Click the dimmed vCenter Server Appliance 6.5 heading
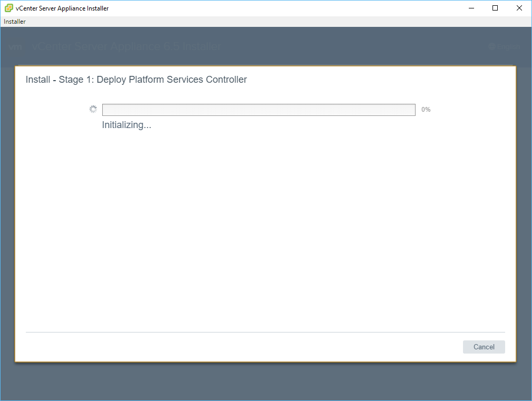Screen dimensions: 532x401 tap(126, 47)
